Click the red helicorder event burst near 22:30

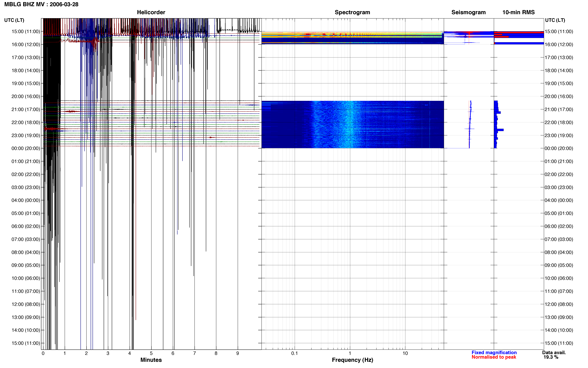(52, 129)
